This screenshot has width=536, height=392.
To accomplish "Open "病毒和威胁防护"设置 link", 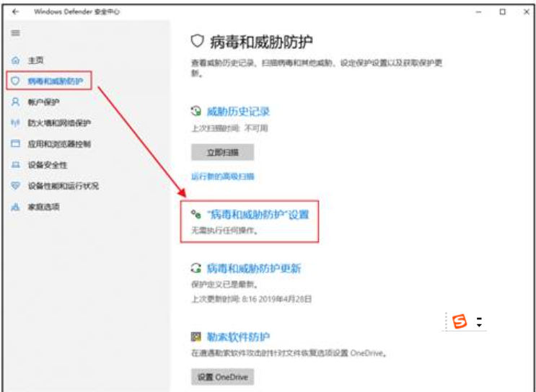I will (x=258, y=214).
